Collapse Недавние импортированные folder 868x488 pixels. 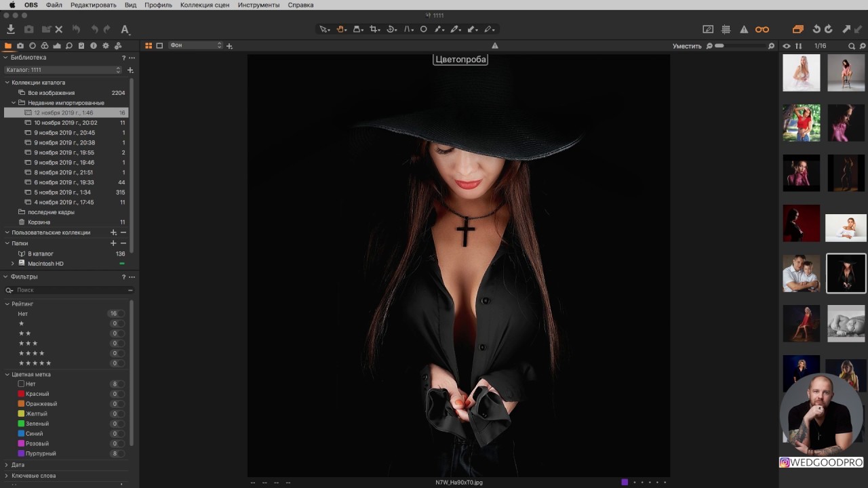[14, 103]
